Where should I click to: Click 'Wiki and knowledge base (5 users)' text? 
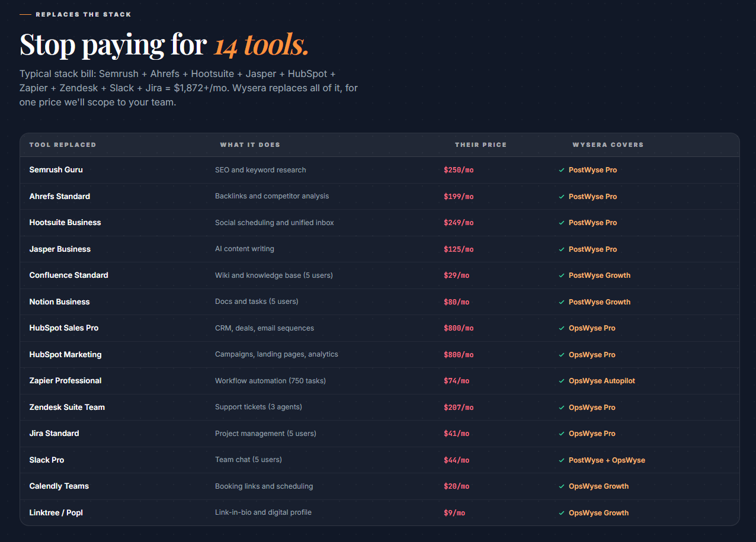tap(274, 275)
